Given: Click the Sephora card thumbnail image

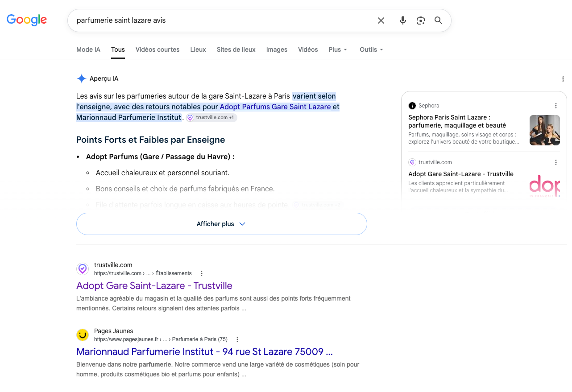Looking at the screenshot, I should (x=545, y=130).
